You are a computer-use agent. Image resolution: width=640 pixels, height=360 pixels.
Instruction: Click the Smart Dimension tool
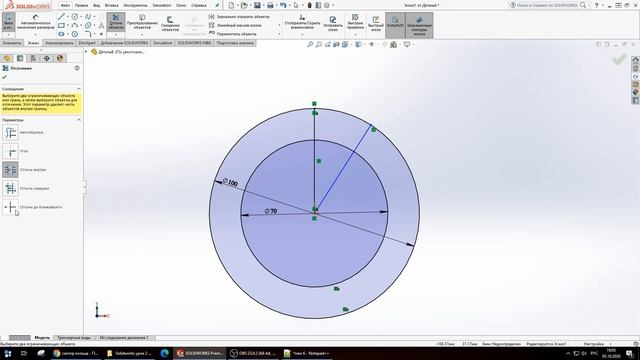tap(36, 22)
